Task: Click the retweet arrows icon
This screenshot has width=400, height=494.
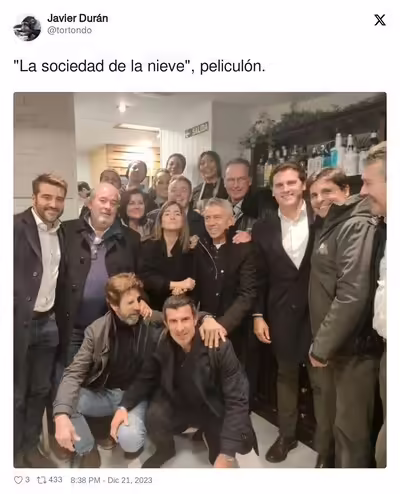Action: [x=41, y=480]
